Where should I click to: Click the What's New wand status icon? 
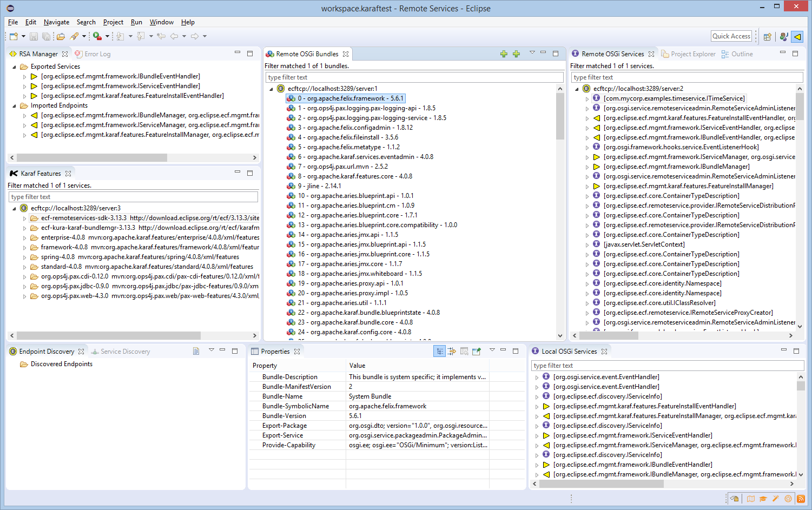776,499
